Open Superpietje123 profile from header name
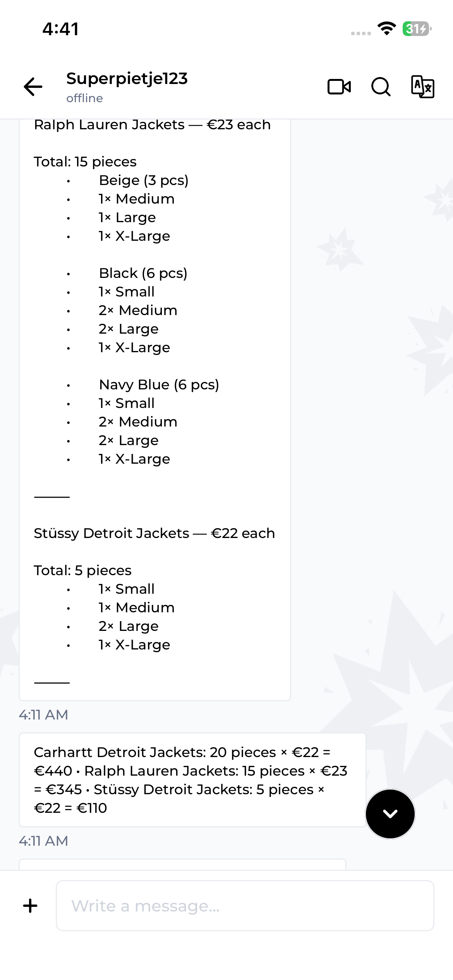Screen dimensions: 453x980 coord(127,79)
